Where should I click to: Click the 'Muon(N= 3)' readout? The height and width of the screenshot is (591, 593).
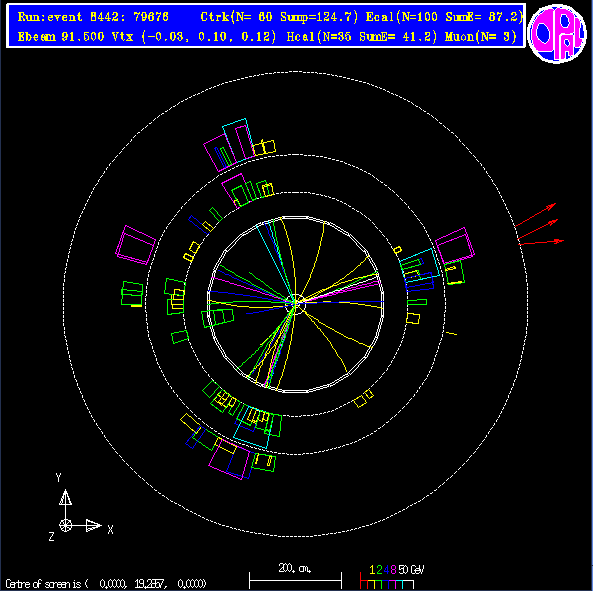(481, 37)
